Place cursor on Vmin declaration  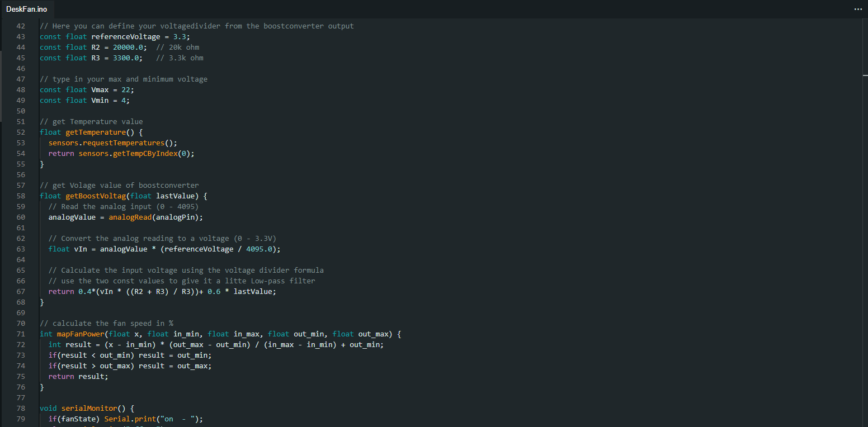coord(100,100)
